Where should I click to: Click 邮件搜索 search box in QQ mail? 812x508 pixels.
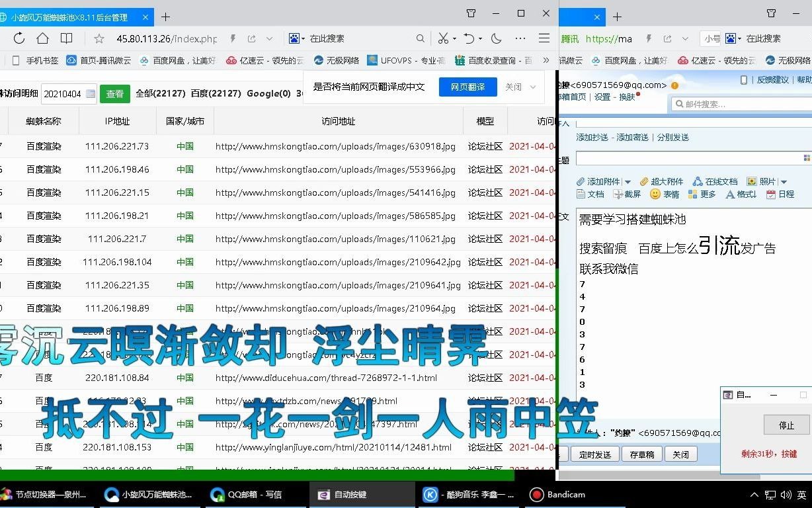741,104
